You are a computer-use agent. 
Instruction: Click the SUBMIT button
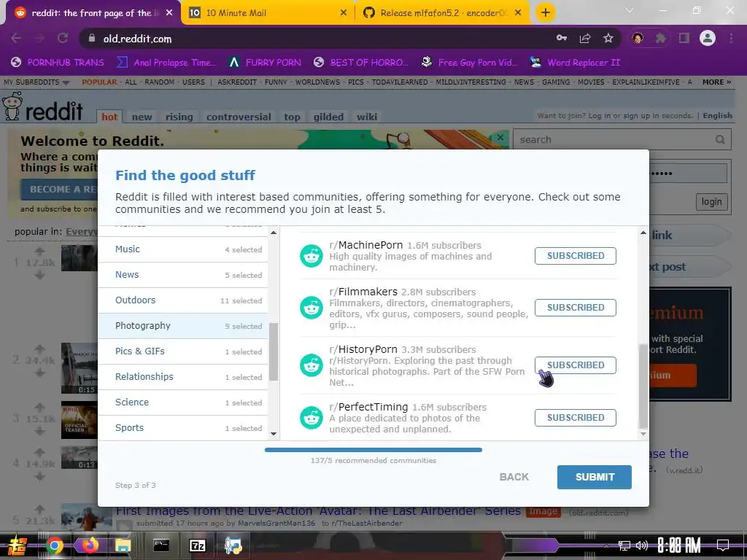tap(595, 477)
